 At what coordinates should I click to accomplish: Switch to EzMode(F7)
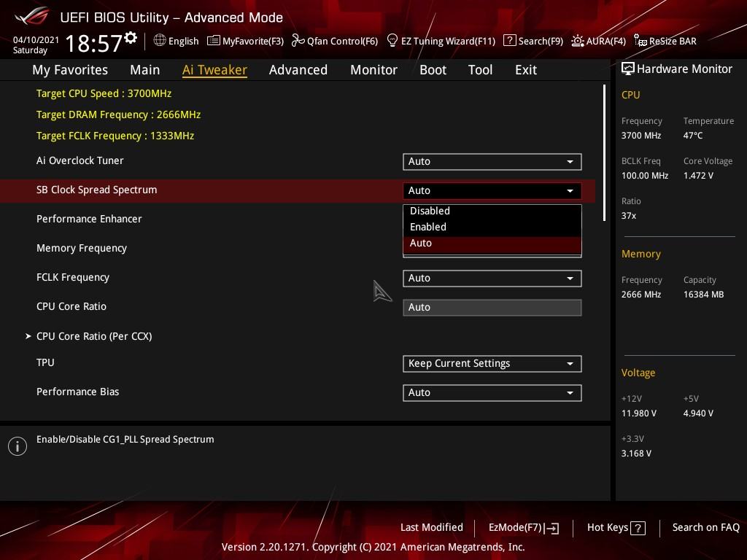pyautogui.click(x=524, y=528)
